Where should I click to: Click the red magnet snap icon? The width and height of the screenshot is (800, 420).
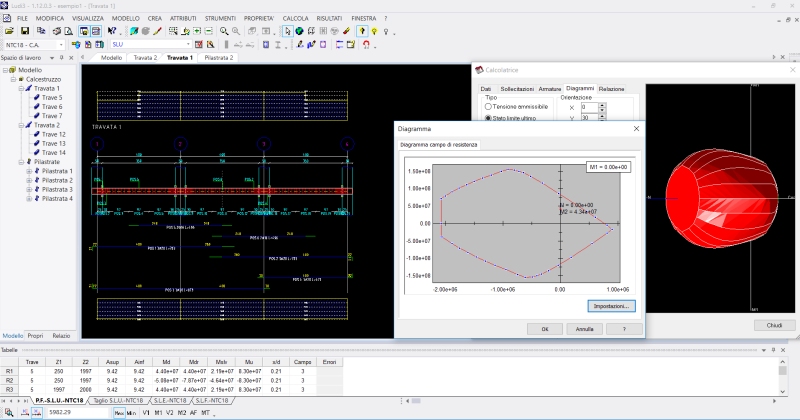coord(367,44)
